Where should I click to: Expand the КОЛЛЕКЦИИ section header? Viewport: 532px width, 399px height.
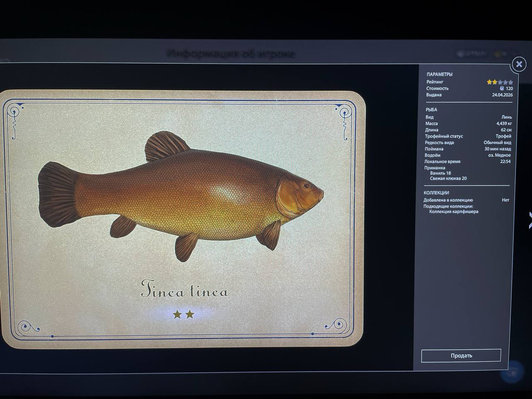[x=437, y=192]
